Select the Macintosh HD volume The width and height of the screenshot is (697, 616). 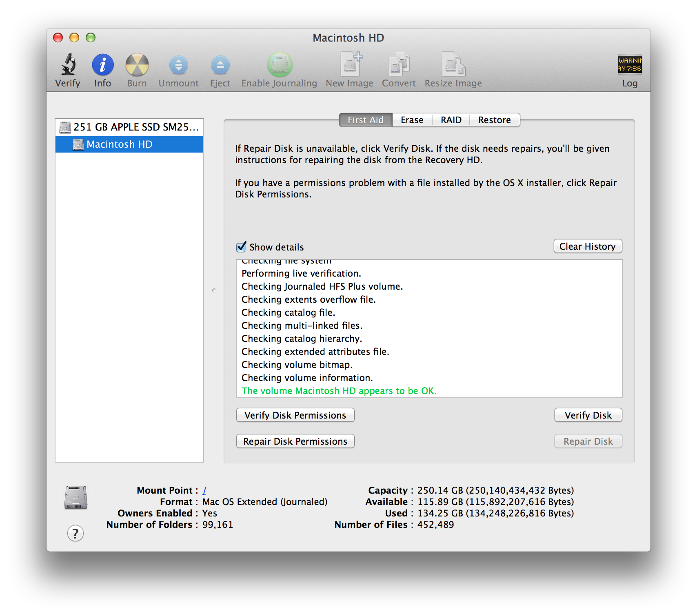pyautogui.click(x=129, y=144)
